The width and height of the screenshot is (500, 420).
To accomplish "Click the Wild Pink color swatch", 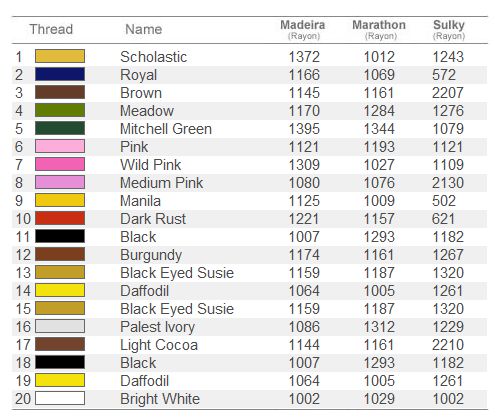I will click(x=60, y=164).
